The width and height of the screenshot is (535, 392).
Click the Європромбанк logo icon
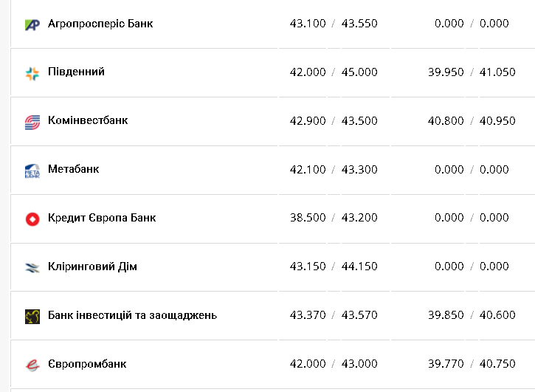[x=32, y=365]
